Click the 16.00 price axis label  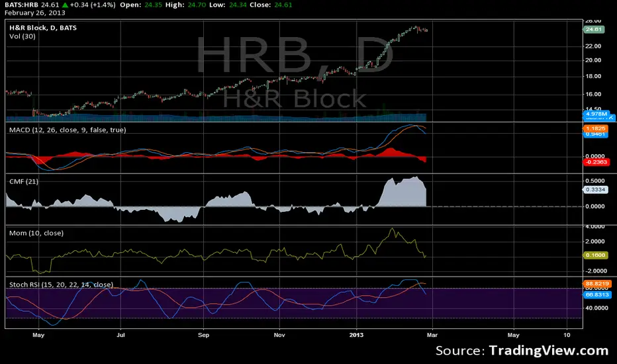(593, 94)
